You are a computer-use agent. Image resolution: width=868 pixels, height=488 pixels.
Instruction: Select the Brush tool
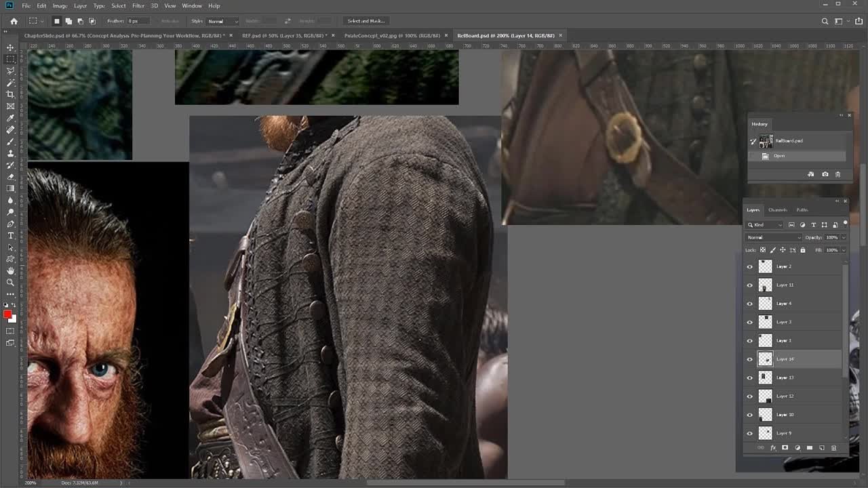point(10,142)
